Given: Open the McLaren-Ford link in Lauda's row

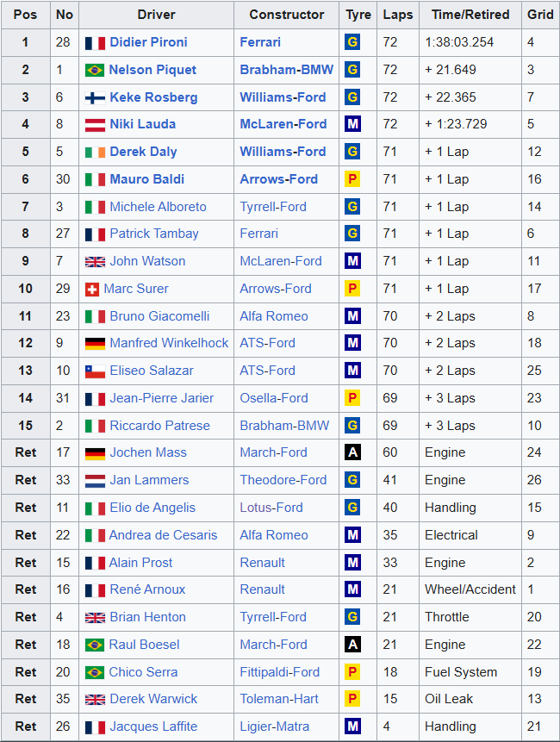Looking at the screenshot, I should pos(283,124).
